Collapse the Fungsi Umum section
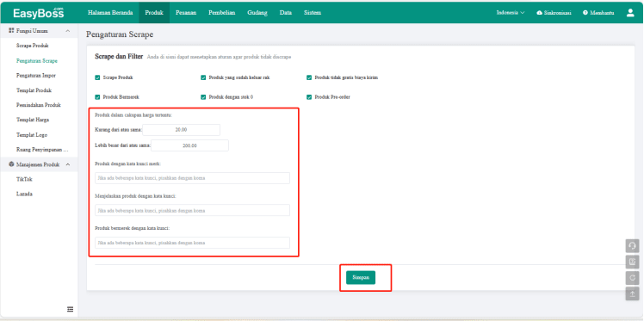This screenshot has height=321, width=644. click(x=68, y=31)
